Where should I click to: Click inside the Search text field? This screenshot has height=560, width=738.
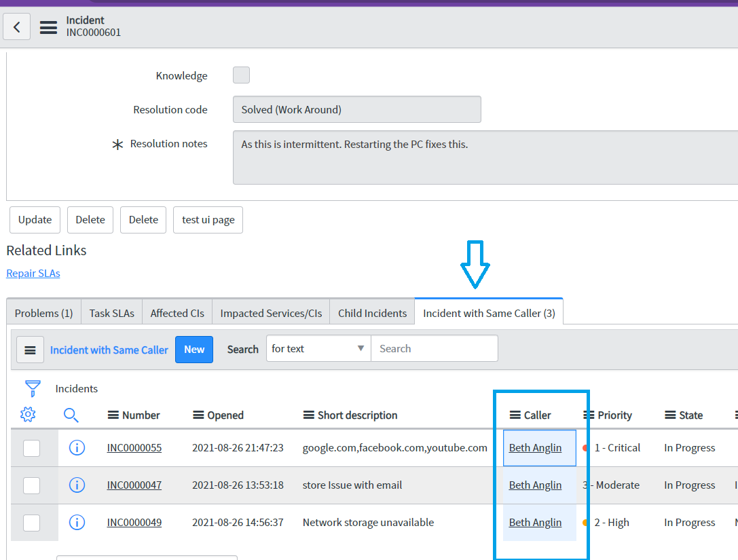435,348
